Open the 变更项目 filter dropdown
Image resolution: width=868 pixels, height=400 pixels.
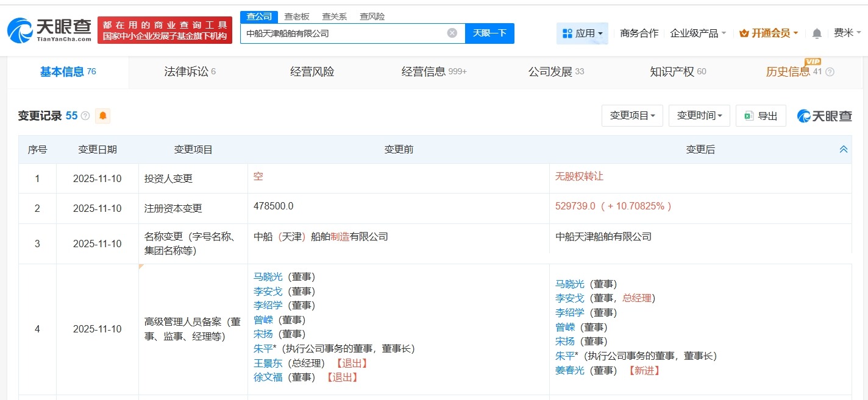pyautogui.click(x=632, y=115)
